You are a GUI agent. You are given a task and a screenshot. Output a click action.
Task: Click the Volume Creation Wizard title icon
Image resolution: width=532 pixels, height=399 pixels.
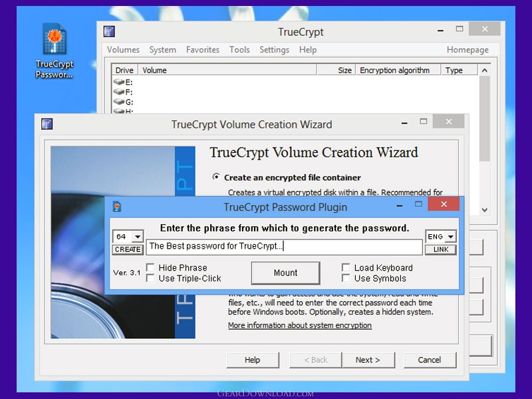coord(47,124)
